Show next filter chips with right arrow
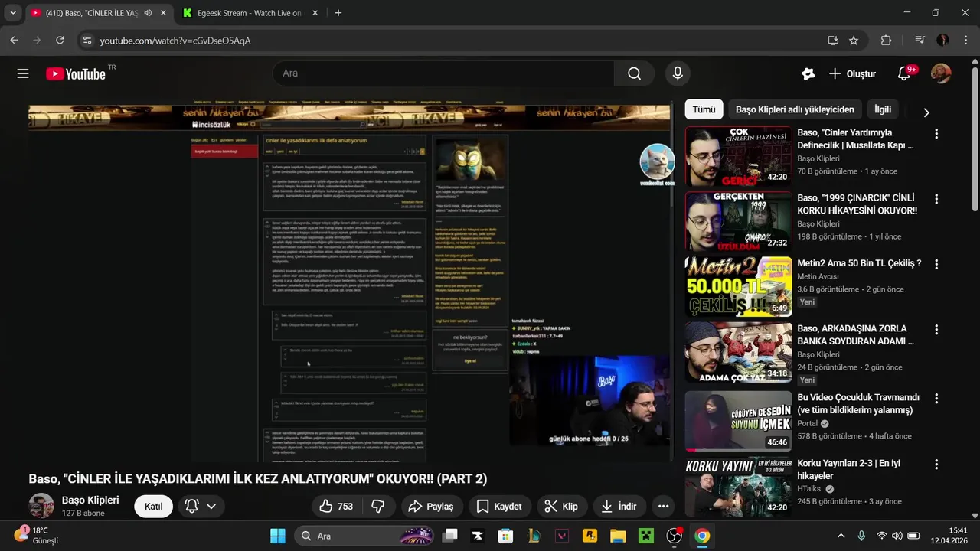This screenshot has width=980, height=551. [926, 112]
